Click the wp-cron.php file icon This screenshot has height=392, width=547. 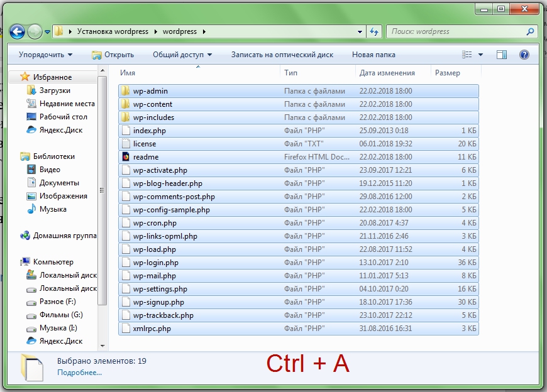tap(126, 223)
